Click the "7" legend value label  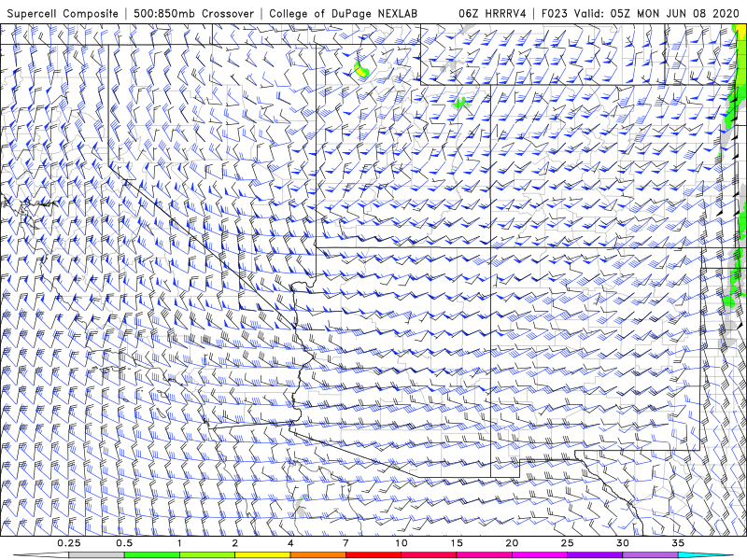(x=345, y=543)
